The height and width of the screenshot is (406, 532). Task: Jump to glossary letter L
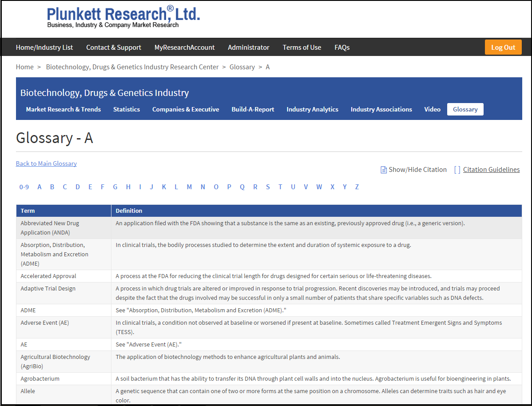pyautogui.click(x=176, y=187)
